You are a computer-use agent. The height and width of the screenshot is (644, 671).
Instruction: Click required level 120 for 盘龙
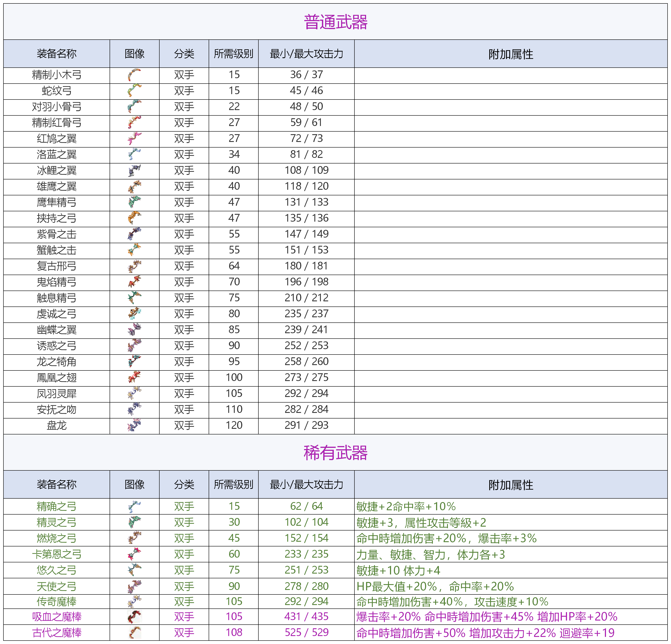234,425
